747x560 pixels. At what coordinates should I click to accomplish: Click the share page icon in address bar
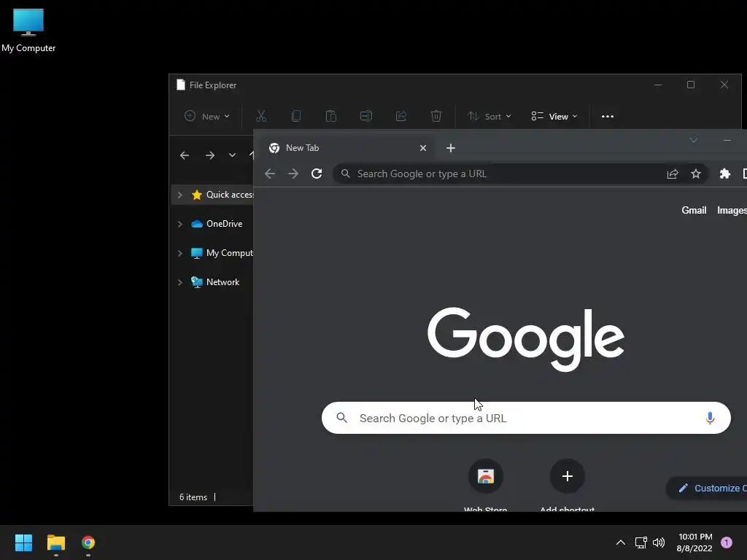[672, 174]
